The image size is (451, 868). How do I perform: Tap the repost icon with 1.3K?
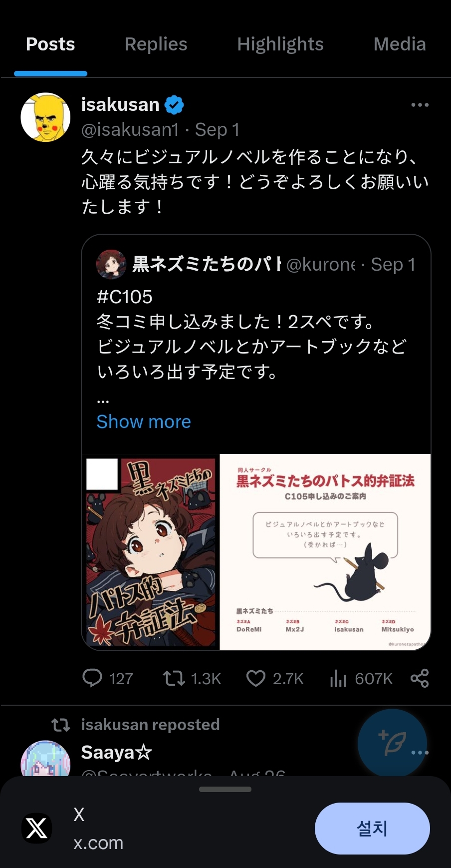pyautogui.click(x=174, y=678)
